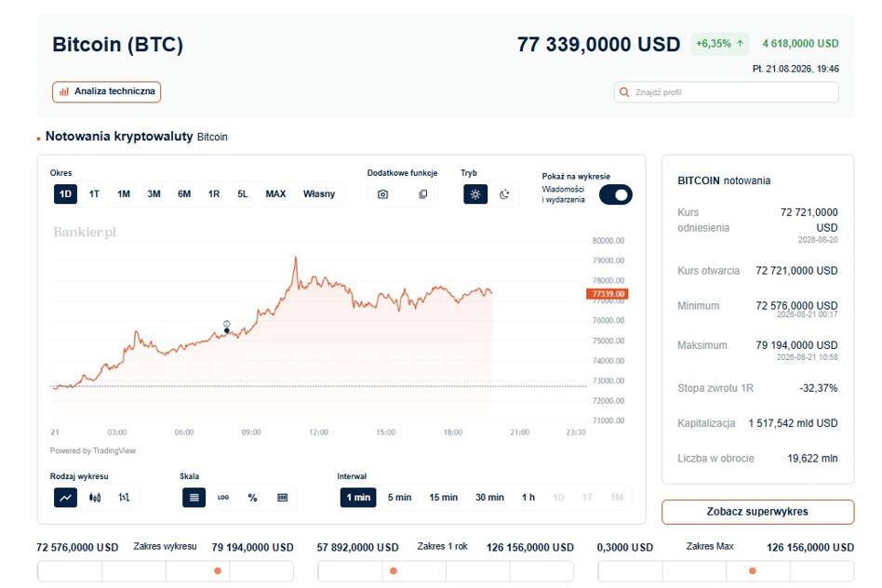Select the candlestick chart type icon
882x588 pixels.
point(95,498)
